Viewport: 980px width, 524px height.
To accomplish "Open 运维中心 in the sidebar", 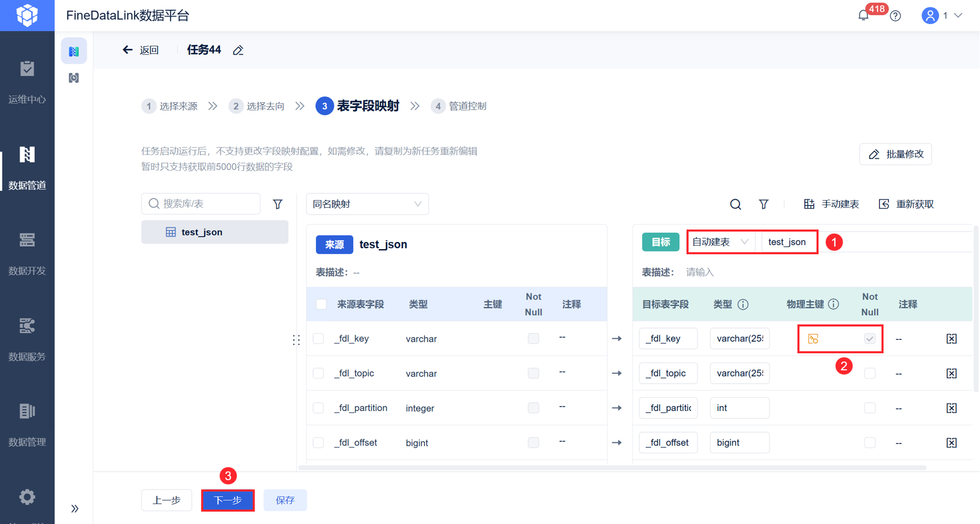I will pos(27,83).
